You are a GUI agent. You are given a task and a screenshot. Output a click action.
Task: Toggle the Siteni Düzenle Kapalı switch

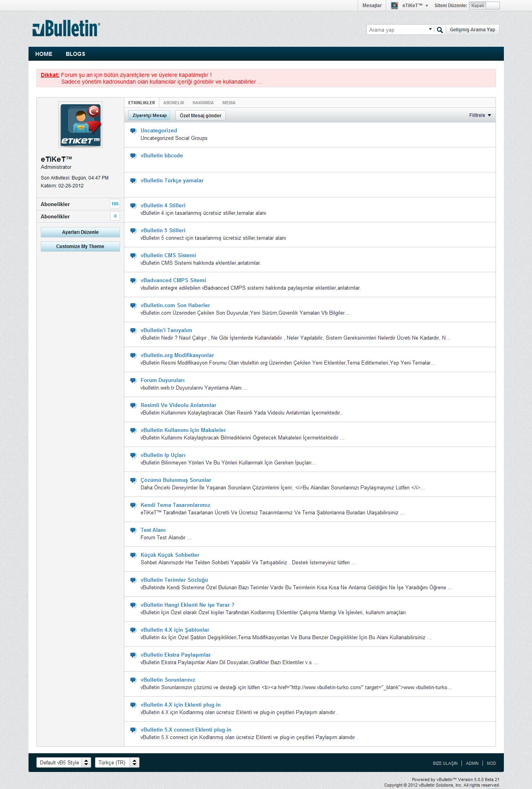coord(484,6)
